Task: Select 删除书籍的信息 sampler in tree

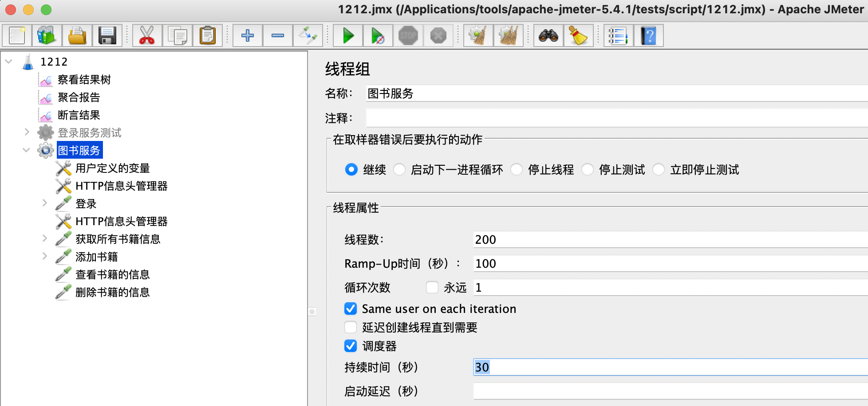Action: coord(112,292)
